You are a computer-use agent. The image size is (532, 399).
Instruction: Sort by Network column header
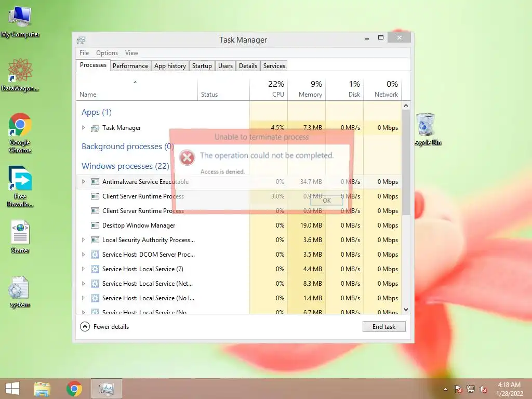(x=383, y=89)
